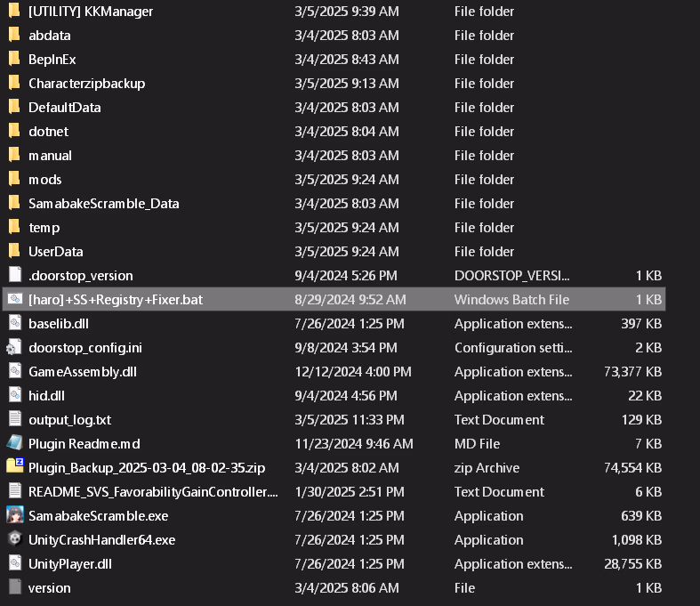Click the GameAssembly.dll file icon
This screenshot has height=606, width=700.
click(14, 371)
